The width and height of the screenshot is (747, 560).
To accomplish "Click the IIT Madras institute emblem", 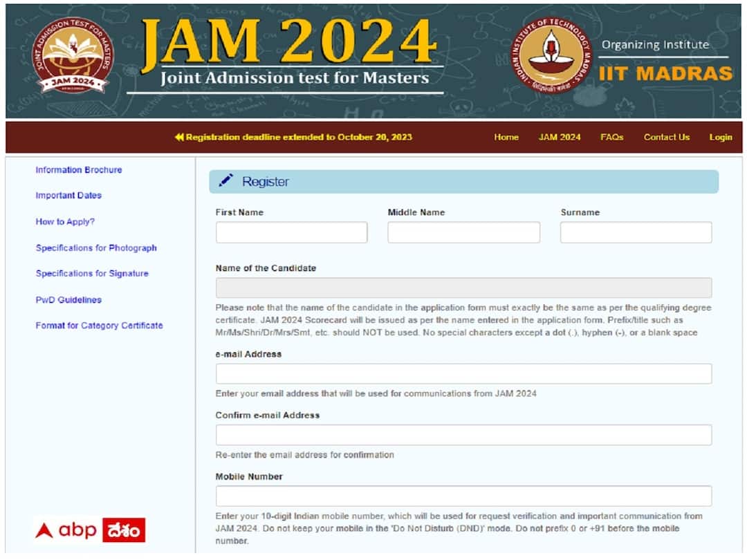I will point(548,57).
